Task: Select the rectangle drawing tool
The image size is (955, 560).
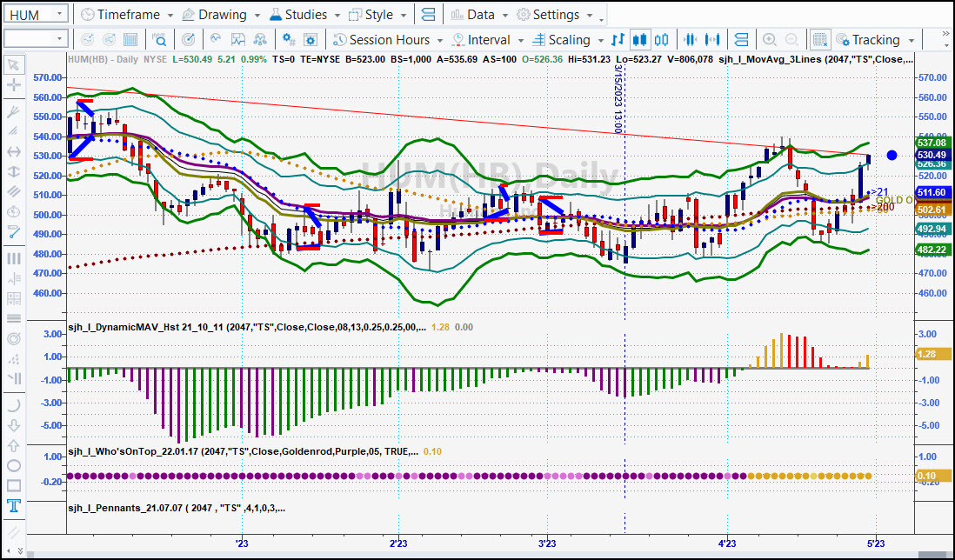Action: click(13, 486)
